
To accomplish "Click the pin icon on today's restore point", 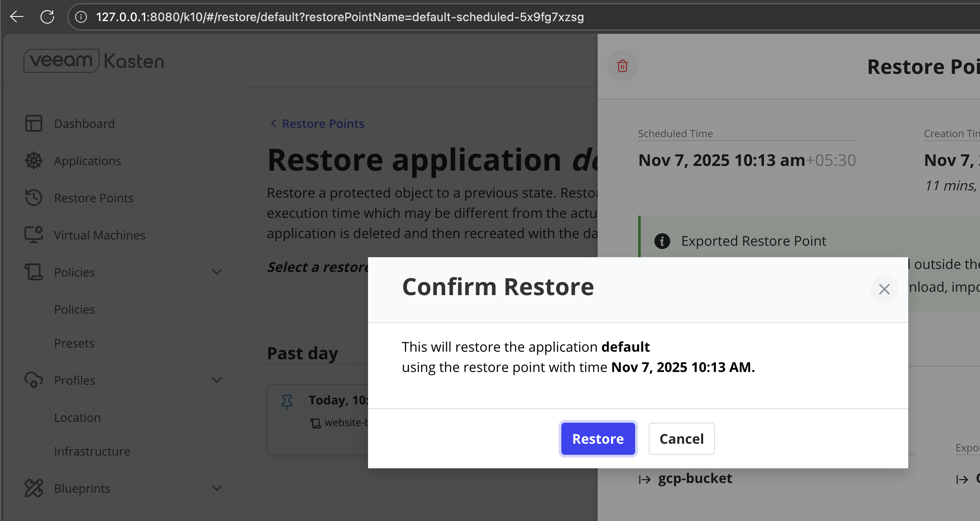I will (x=287, y=402).
